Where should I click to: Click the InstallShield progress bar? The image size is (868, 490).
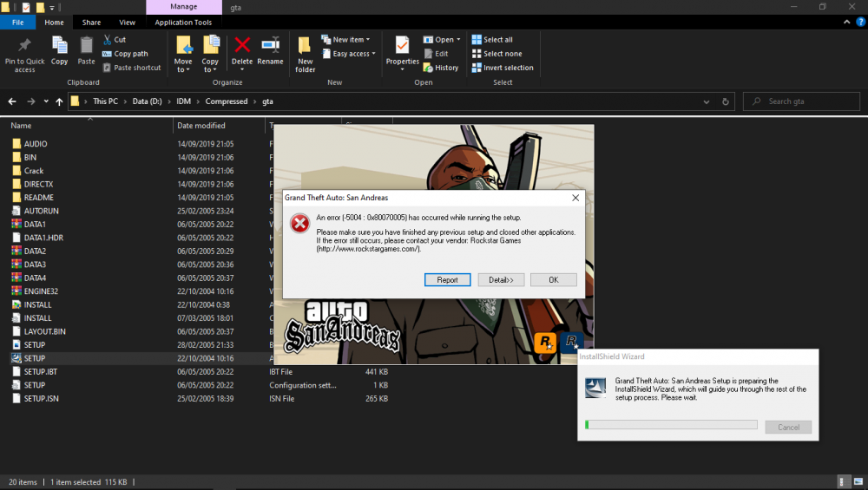click(671, 425)
